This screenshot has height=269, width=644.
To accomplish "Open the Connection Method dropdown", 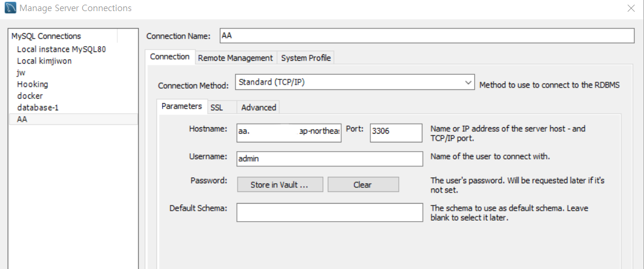I will tap(355, 82).
